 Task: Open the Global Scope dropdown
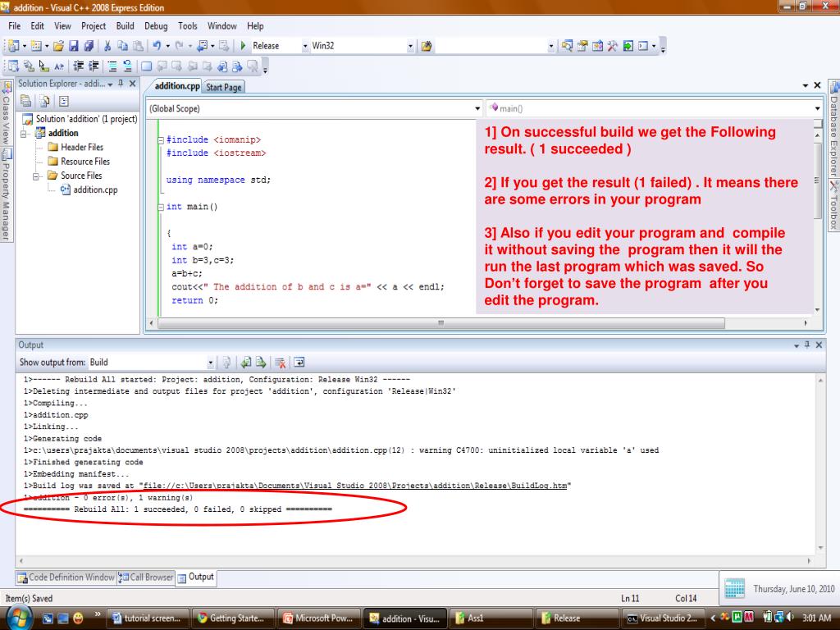point(477,109)
